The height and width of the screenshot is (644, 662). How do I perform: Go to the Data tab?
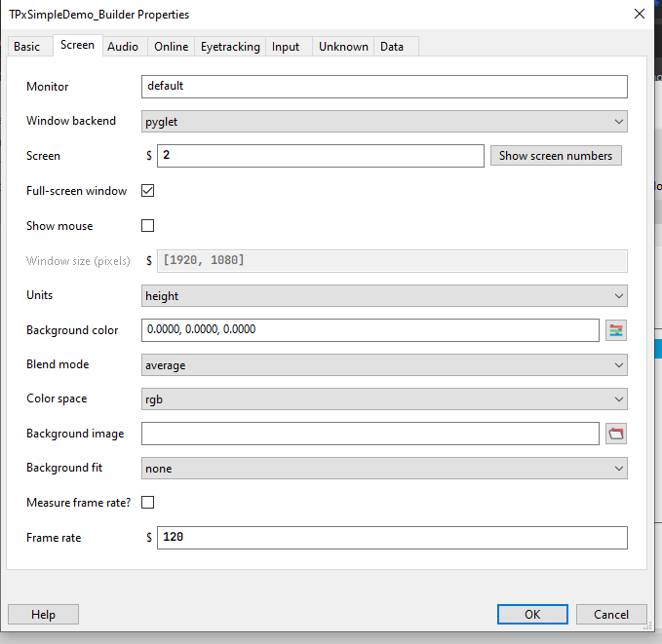point(392,47)
